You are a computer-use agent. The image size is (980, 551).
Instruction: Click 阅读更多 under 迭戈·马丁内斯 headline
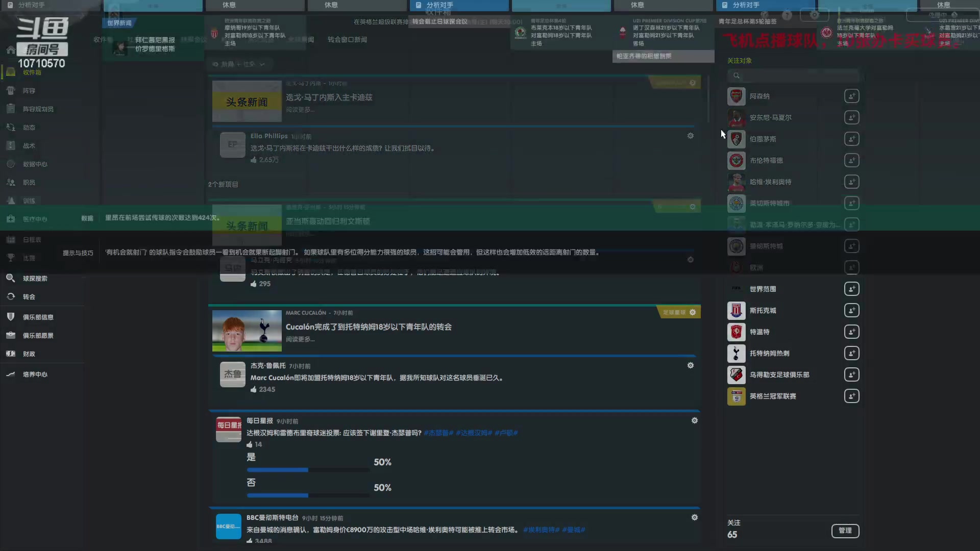click(x=300, y=110)
